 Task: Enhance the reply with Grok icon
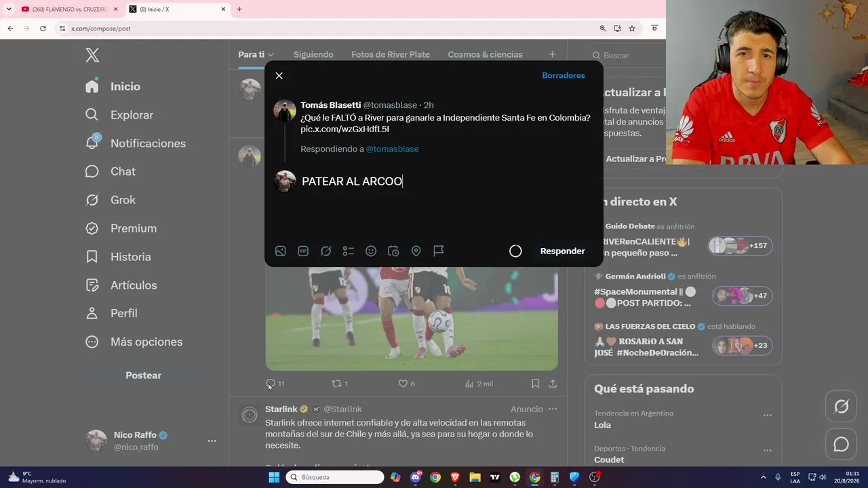[x=325, y=251]
